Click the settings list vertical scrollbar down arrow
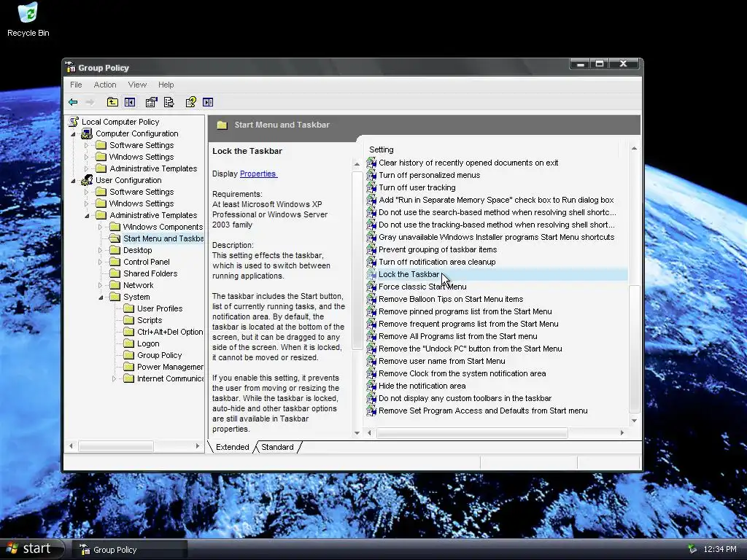747x560 pixels. click(634, 421)
